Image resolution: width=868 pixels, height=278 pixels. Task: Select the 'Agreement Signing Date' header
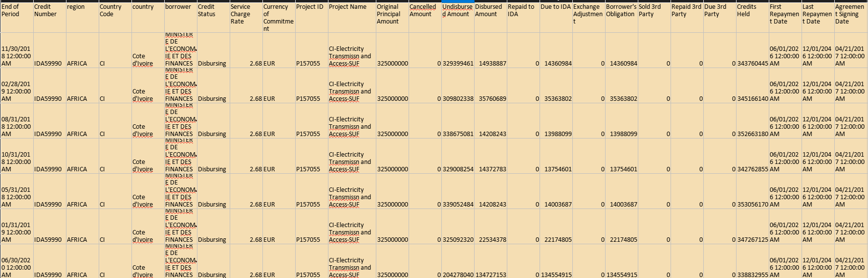[x=850, y=18]
